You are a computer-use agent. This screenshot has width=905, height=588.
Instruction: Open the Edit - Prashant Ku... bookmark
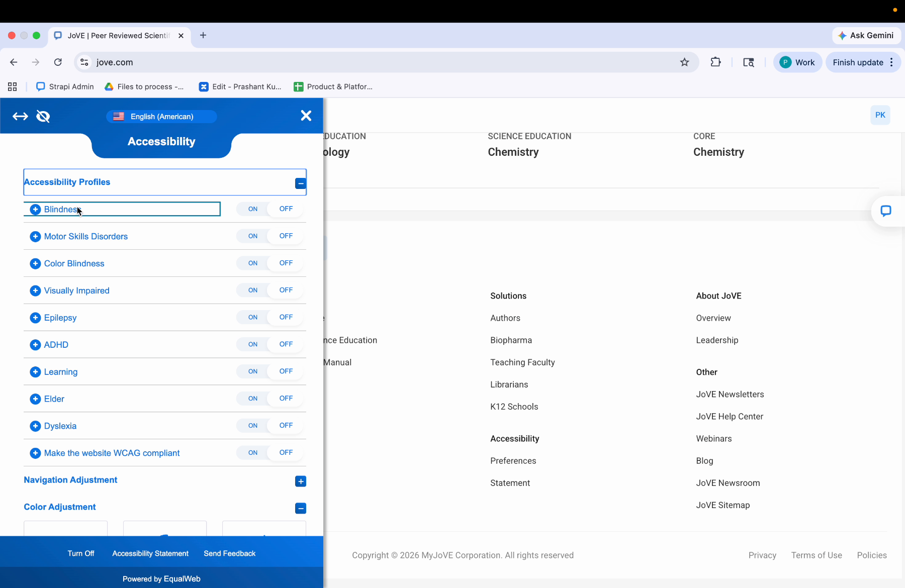(240, 86)
